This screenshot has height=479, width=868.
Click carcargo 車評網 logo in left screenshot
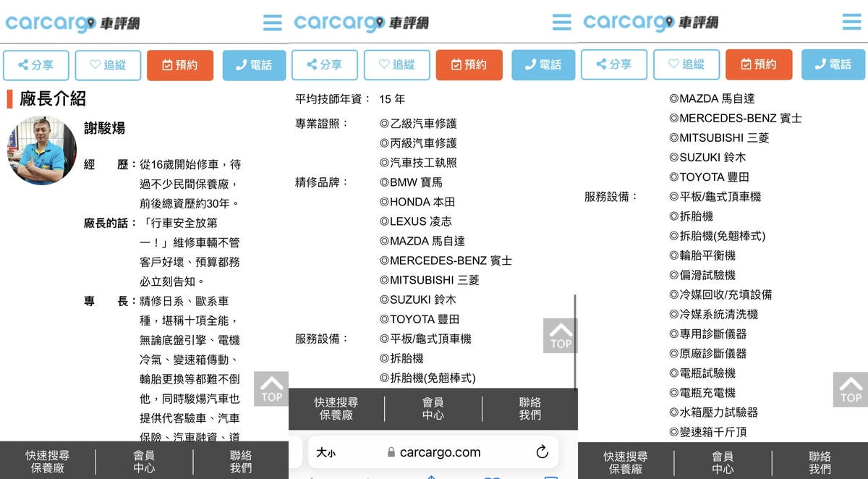point(72,22)
